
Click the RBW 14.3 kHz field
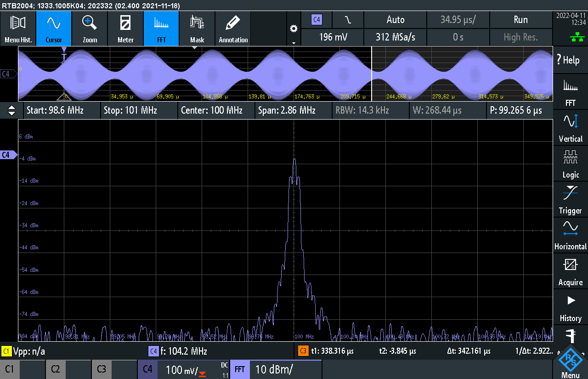370,110
